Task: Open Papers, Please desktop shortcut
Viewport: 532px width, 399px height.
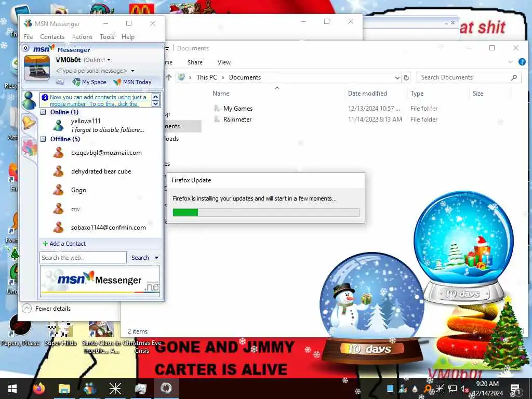Action: (x=20, y=330)
